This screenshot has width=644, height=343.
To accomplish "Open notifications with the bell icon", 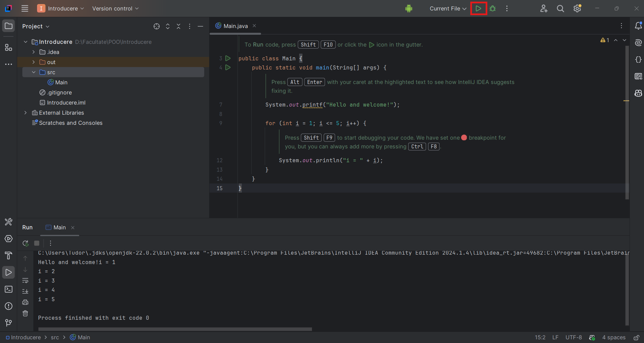I will (638, 25).
